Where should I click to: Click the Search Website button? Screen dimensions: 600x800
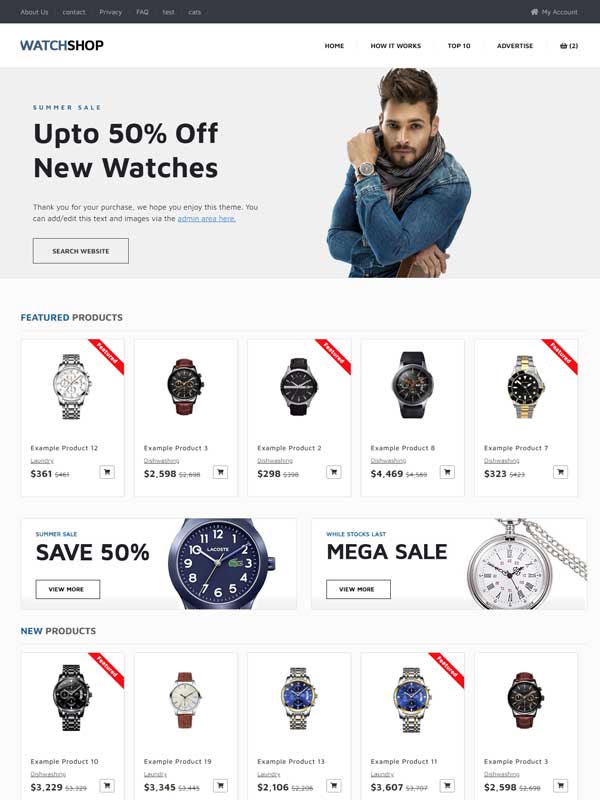click(81, 251)
